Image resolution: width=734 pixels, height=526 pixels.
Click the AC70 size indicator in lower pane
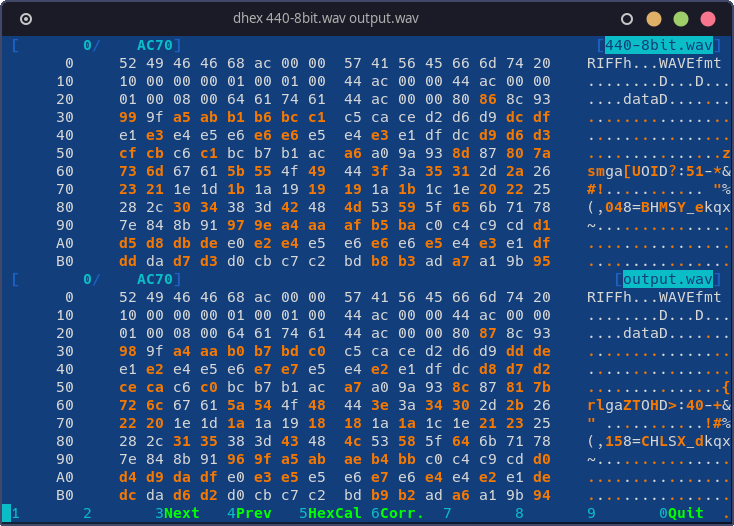[x=155, y=279]
